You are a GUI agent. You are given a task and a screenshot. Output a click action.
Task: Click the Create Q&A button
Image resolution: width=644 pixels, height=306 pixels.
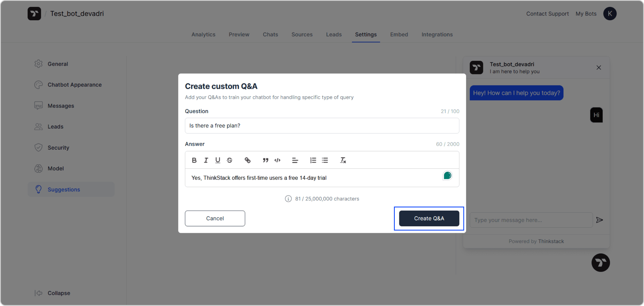[429, 218]
